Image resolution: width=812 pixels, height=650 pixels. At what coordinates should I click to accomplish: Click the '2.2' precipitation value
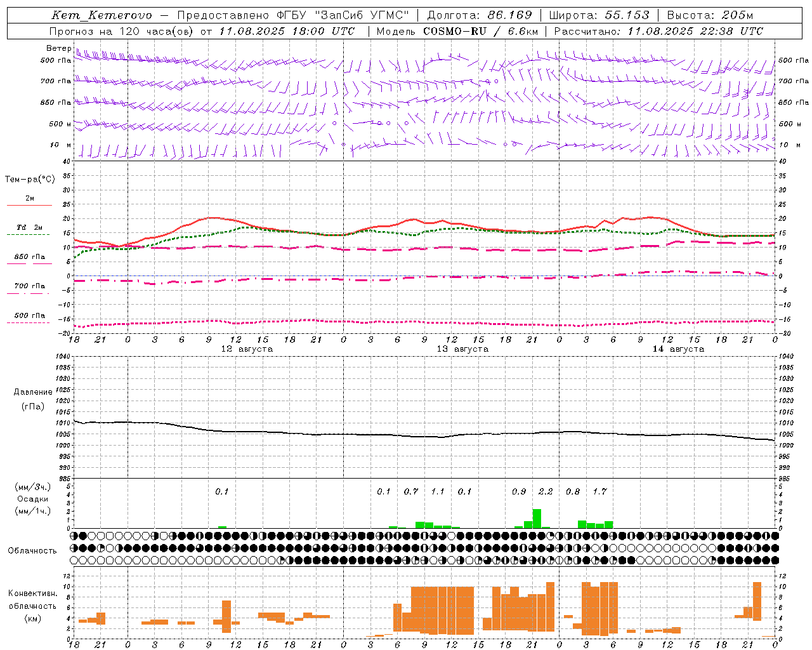(546, 491)
